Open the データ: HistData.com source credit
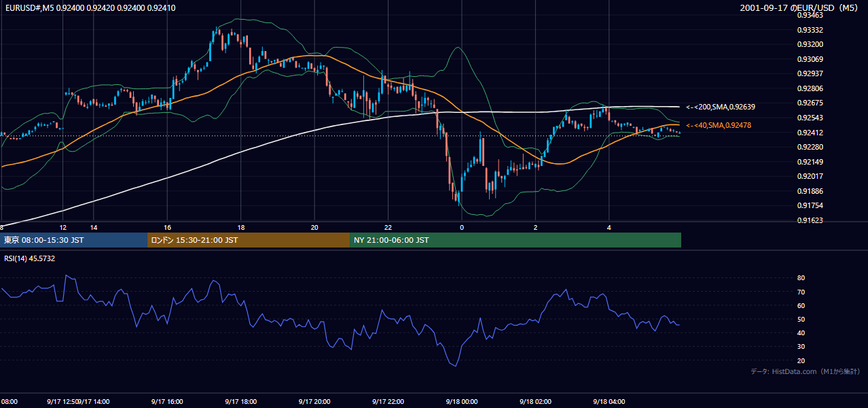Viewport: 868px width, 408px height. click(x=806, y=371)
